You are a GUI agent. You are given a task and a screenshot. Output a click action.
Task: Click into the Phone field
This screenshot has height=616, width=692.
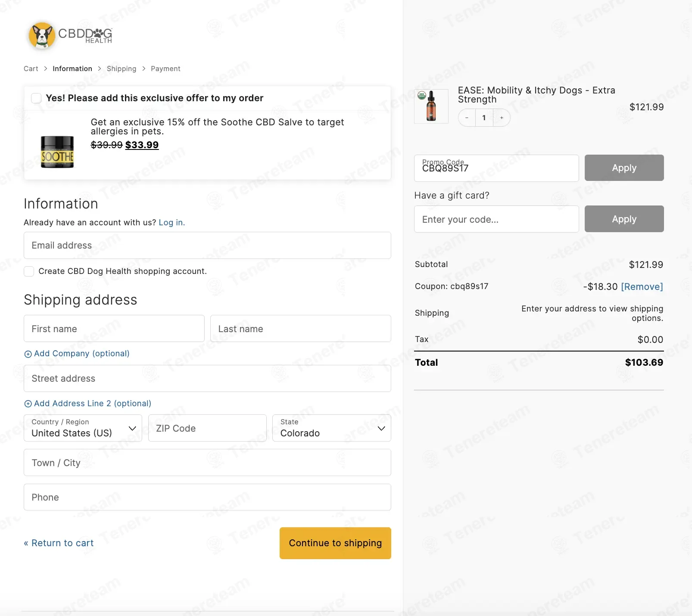[x=207, y=497]
